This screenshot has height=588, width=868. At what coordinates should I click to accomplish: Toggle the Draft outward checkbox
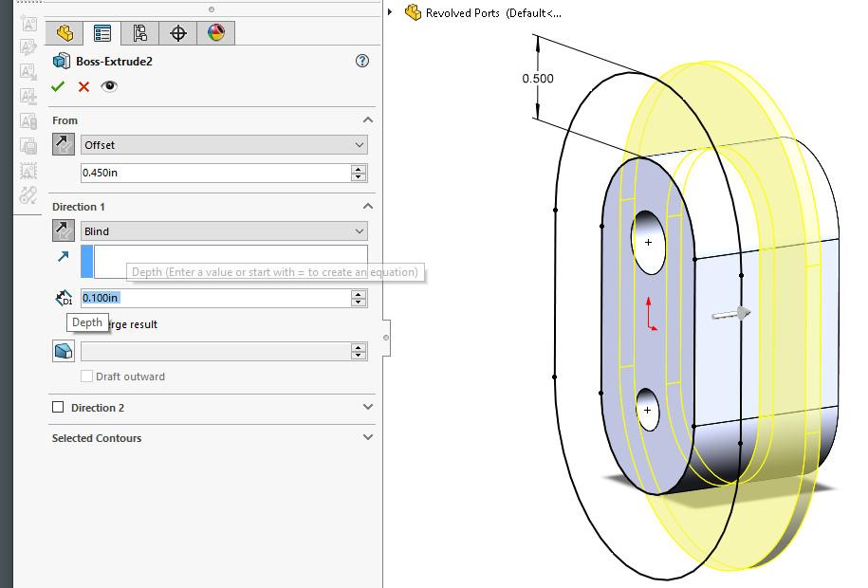click(87, 376)
